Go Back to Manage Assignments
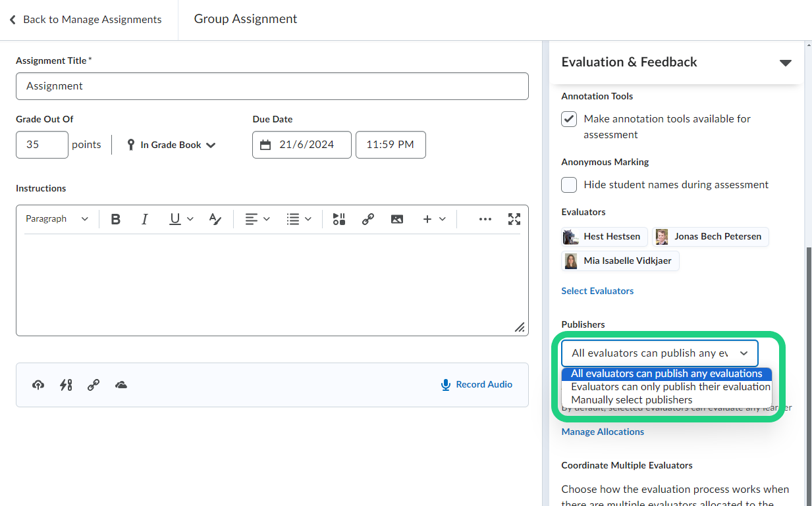 (x=86, y=19)
